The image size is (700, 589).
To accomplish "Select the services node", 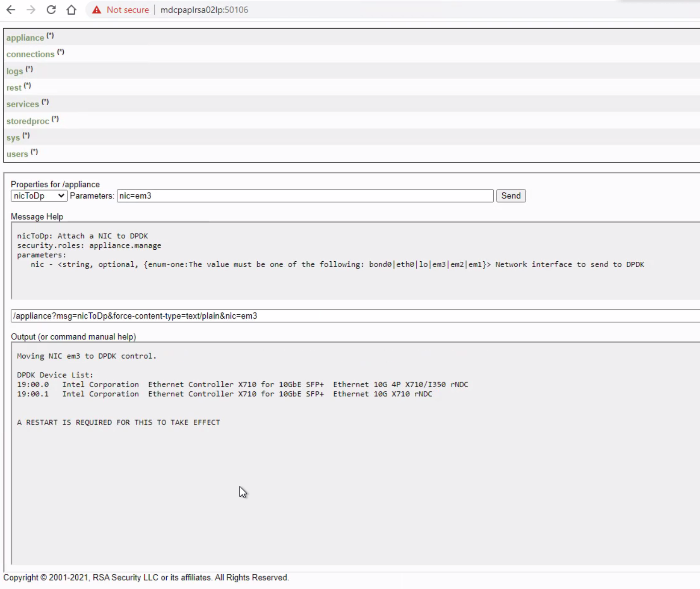I will tap(23, 104).
